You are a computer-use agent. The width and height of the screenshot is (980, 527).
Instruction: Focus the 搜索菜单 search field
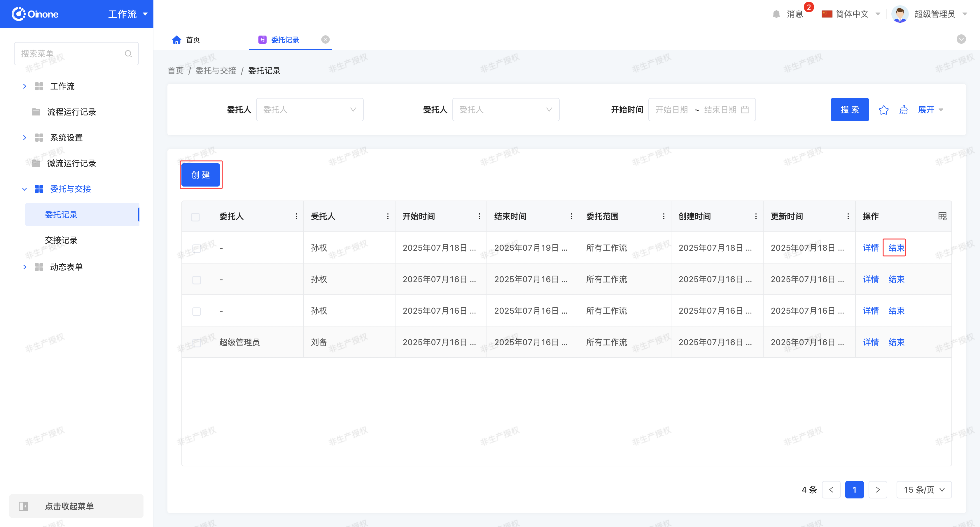[x=76, y=54]
